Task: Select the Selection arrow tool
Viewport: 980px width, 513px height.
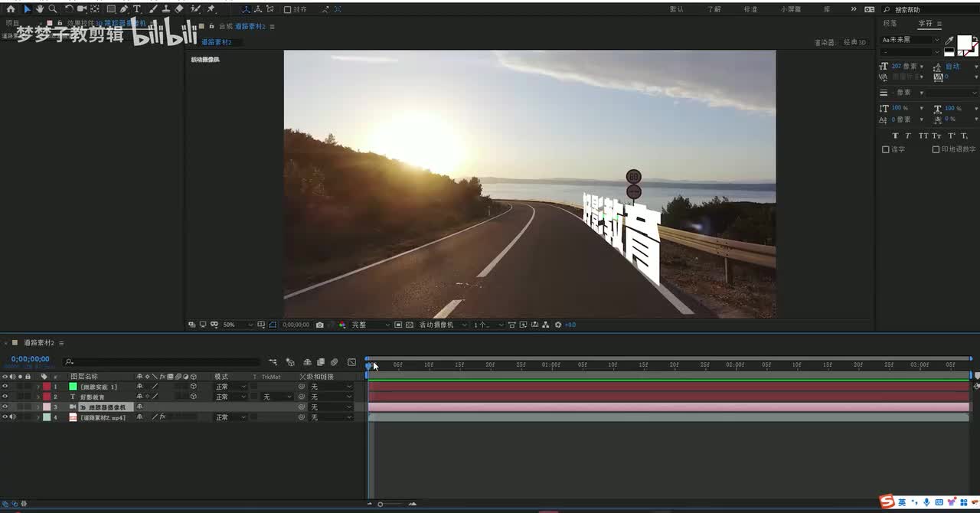Action: point(27,9)
